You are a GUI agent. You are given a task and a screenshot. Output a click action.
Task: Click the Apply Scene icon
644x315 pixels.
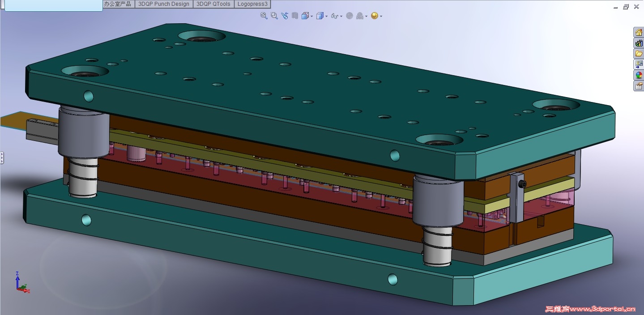(x=360, y=16)
